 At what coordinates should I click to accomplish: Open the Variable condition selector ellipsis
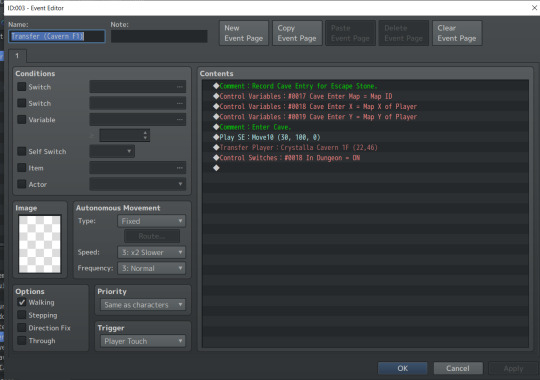pos(179,120)
